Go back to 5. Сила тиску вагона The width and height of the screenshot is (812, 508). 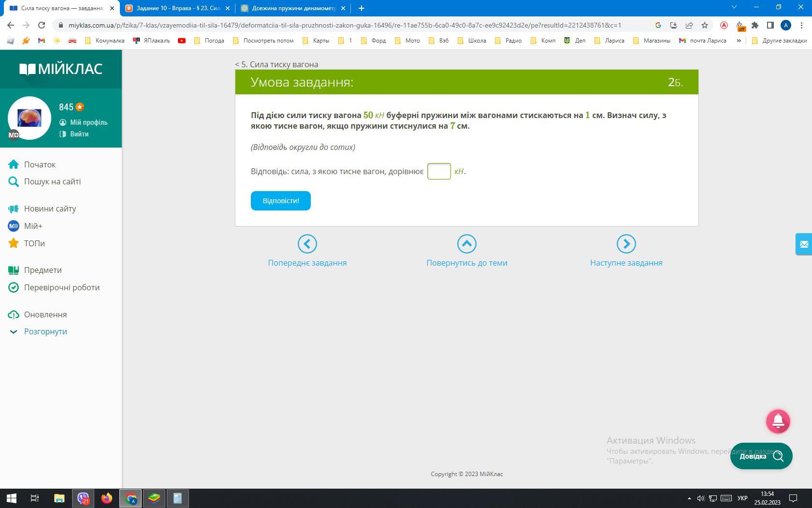(x=276, y=64)
